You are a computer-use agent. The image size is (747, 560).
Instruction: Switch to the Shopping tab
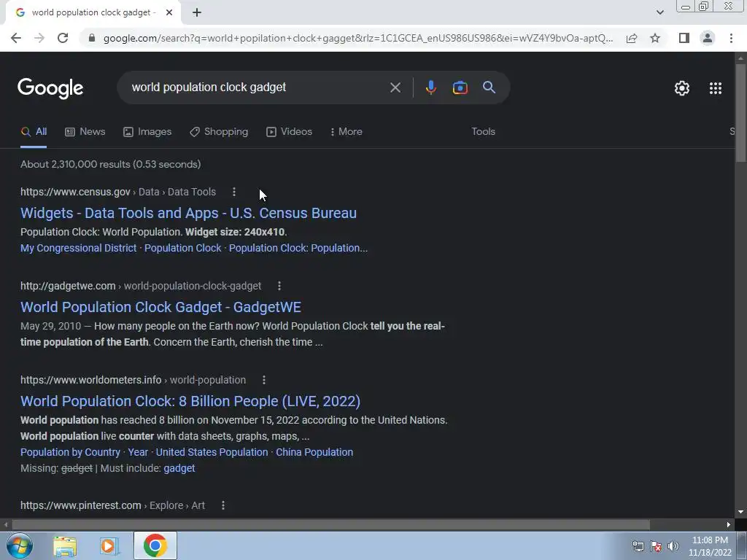[x=219, y=132]
